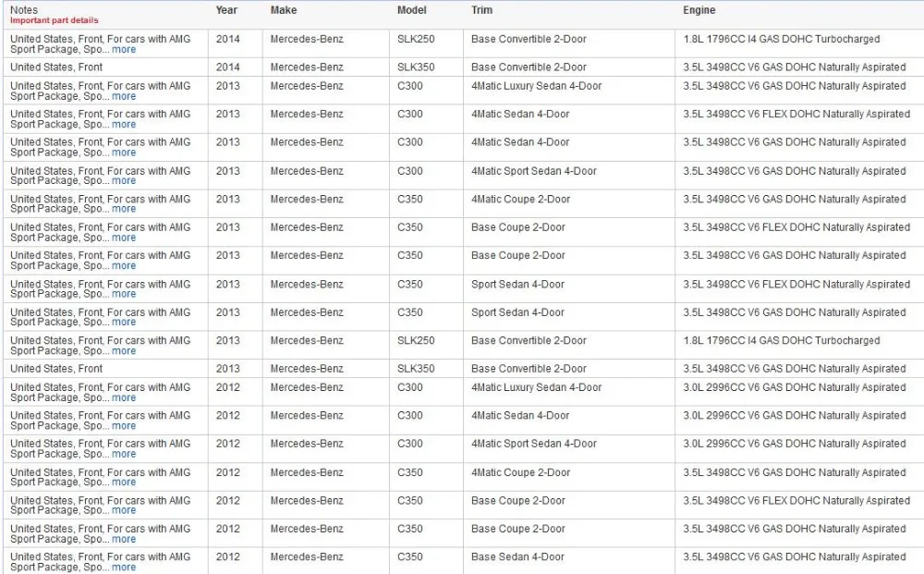Click the FLEX engine cell for 2013 C300 4Matic Sedan
Image resolution: width=924 pixels, height=574 pixels.
coord(796,115)
